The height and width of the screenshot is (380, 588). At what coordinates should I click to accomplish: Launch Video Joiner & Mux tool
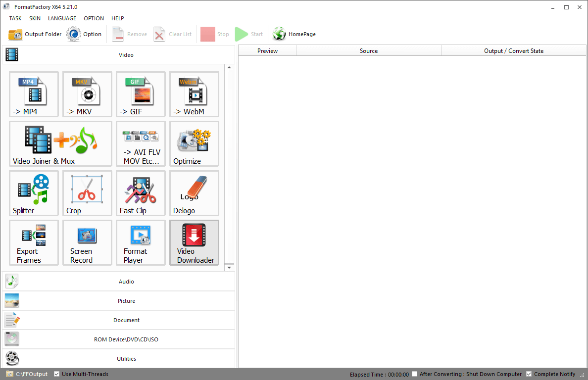[x=60, y=143]
